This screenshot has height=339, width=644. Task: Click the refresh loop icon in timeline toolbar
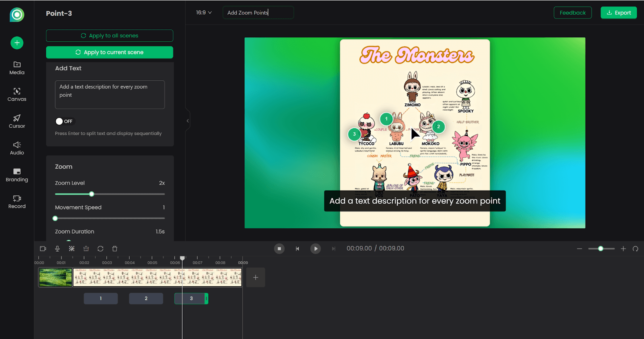click(x=100, y=249)
